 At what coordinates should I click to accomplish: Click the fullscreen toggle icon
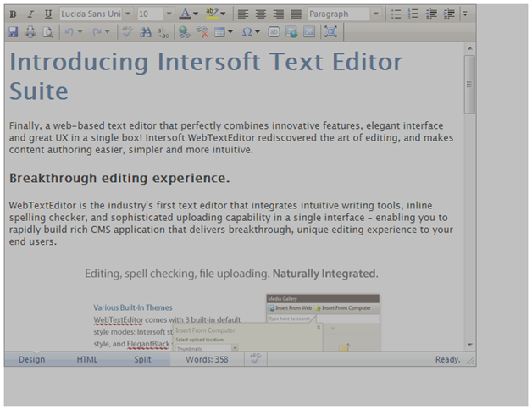330,32
